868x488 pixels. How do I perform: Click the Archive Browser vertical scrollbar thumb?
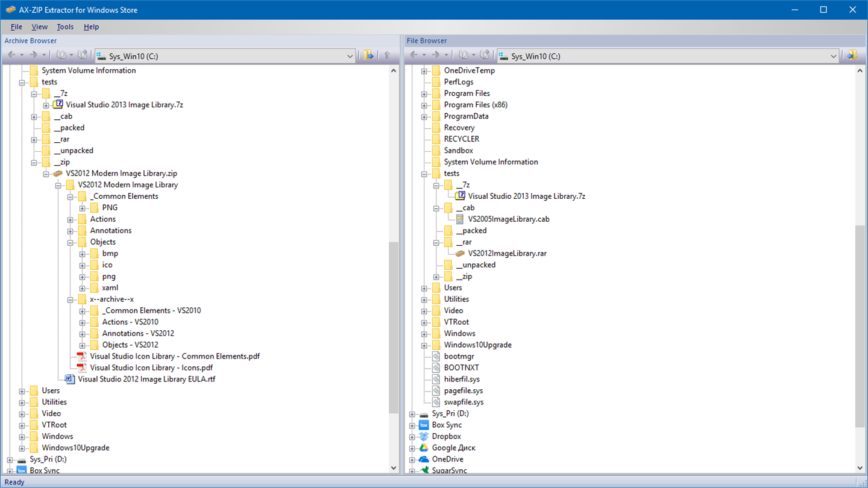point(394,328)
